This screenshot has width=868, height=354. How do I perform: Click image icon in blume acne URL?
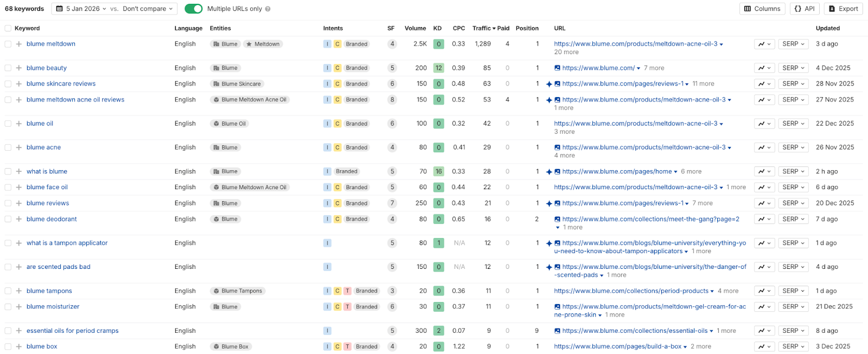557,147
